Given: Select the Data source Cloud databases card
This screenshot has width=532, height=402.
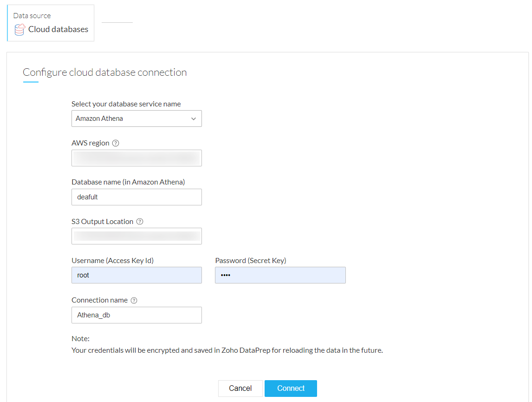Looking at the screenshot, I should pos(51,23).
